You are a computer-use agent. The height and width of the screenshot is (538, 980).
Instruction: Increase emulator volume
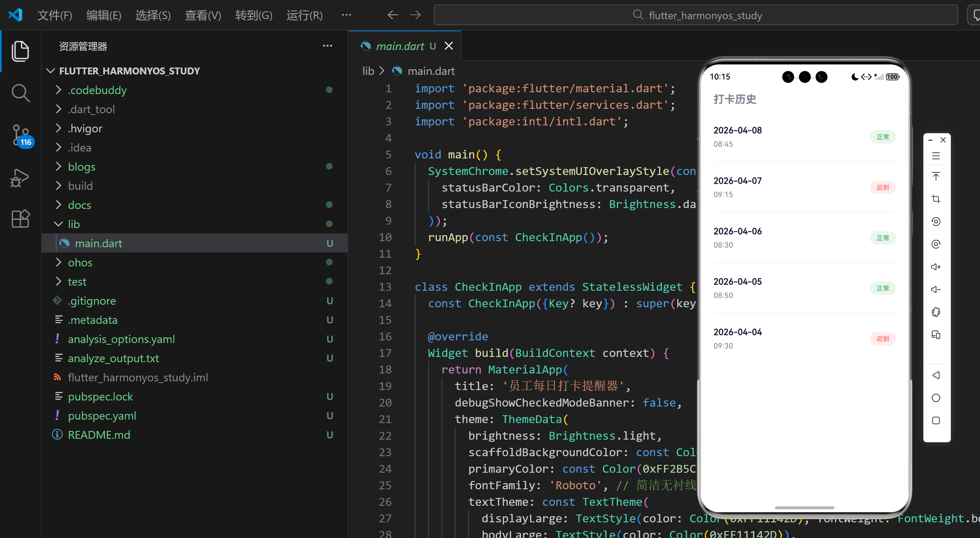click(x=936, y=267)
